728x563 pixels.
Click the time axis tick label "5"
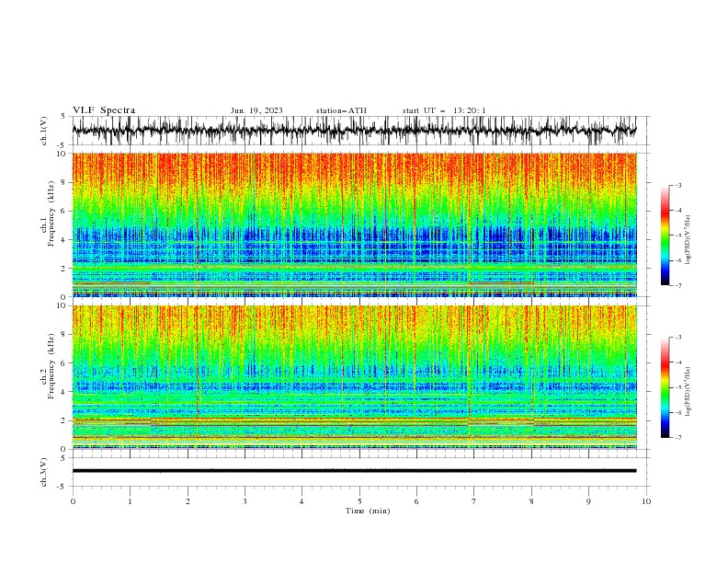(x=359, y=501)
